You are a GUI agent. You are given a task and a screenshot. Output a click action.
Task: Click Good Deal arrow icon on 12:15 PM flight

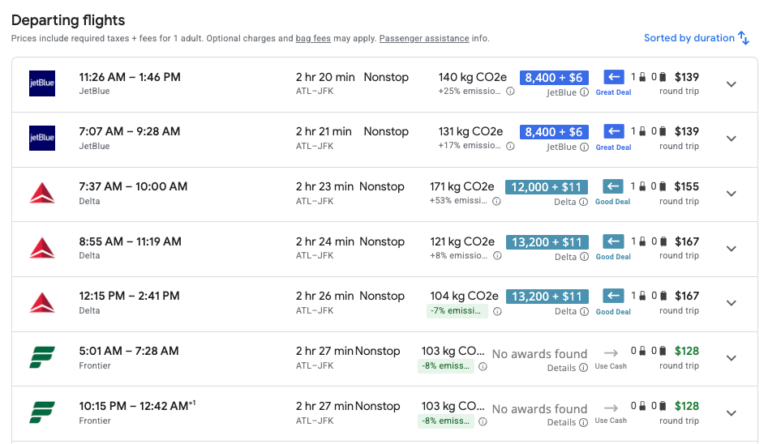[x=613, y=296]
